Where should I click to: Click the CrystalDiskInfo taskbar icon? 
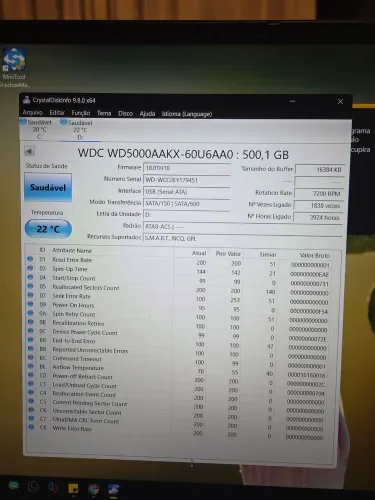point(114,490)
